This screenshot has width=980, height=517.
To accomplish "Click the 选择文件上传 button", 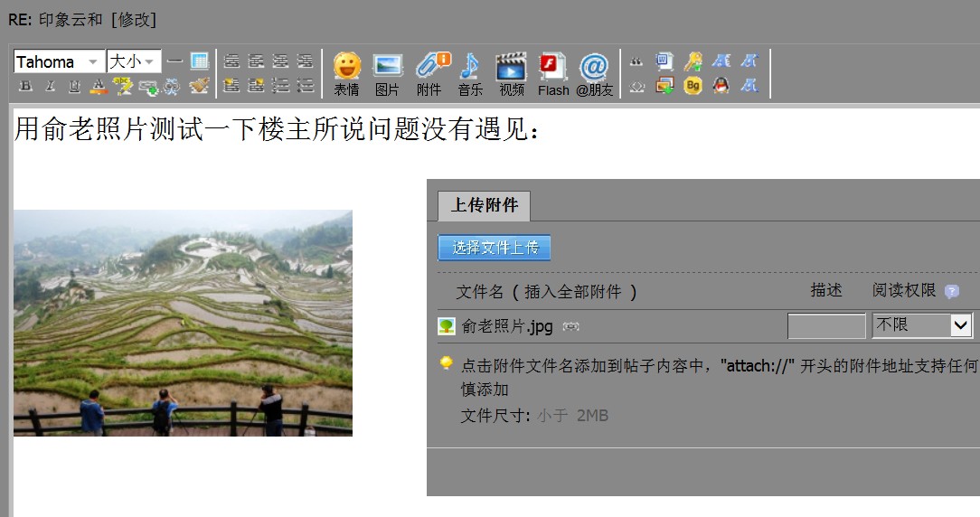I will tap(495, 248).
